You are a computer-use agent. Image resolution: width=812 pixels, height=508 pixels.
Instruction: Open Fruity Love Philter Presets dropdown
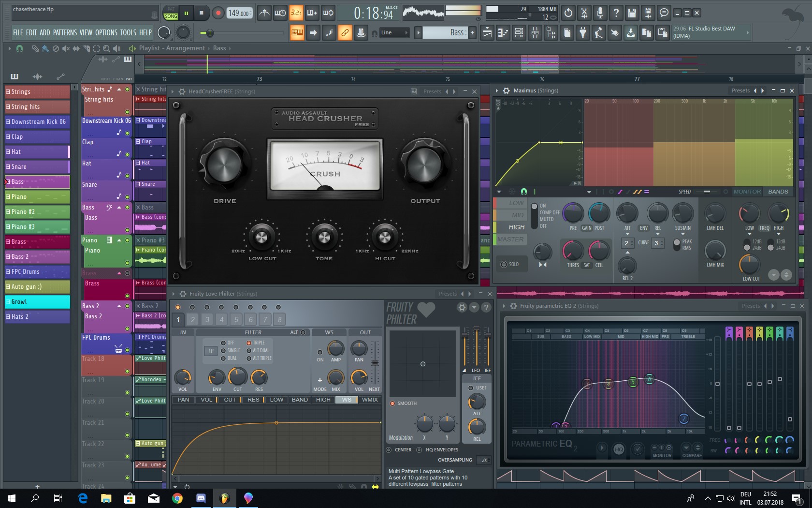[x=448, y=294]
